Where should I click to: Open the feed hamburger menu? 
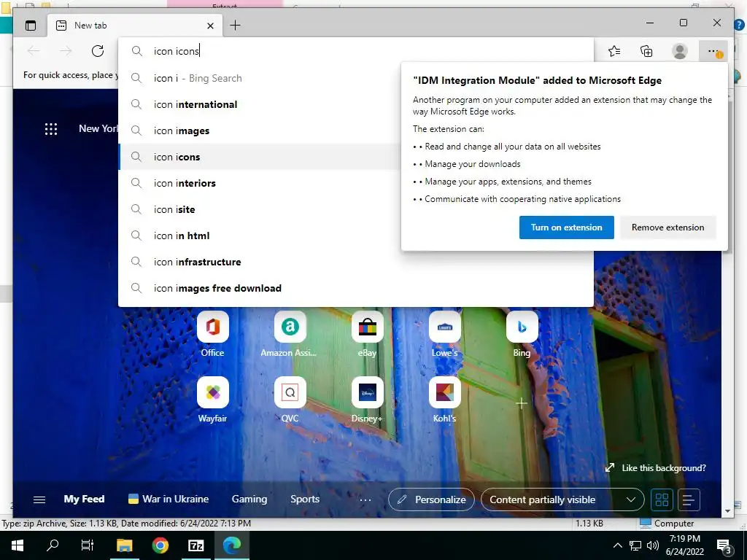39,499
